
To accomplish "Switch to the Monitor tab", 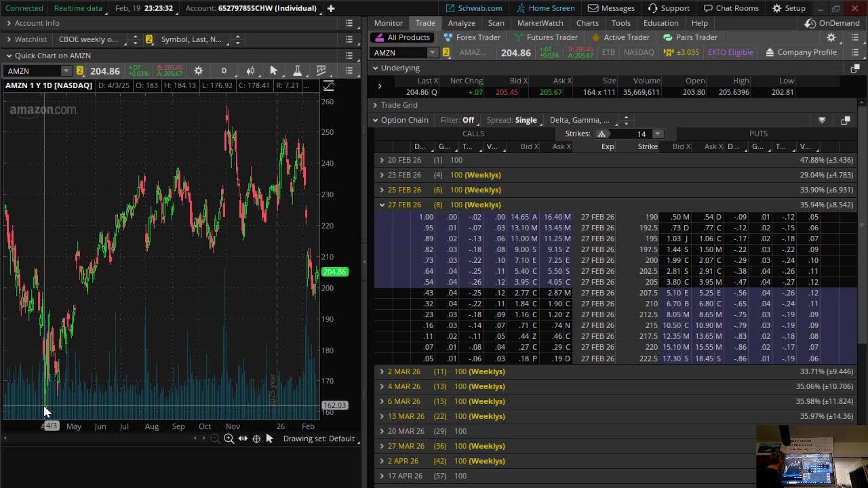I will point(389,23).
